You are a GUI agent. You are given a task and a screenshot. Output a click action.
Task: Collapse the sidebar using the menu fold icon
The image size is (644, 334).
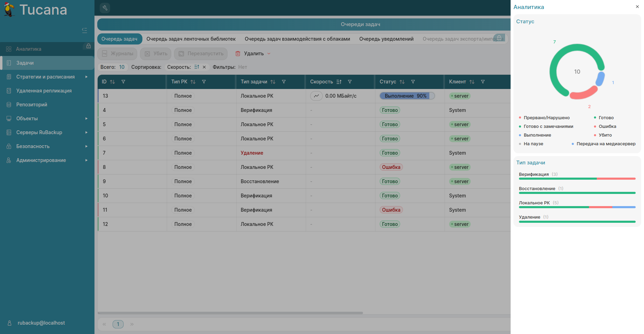coord(84,30)
